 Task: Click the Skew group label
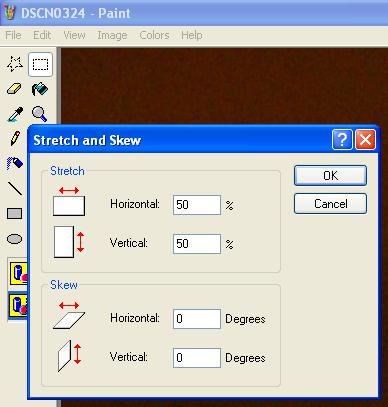point(64,285)
